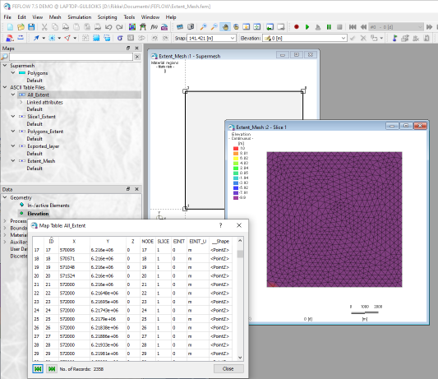The width and height of the screenshot is (438, 379).
Task: Click the question mark help in Map Table
Action: pos(220,225)
